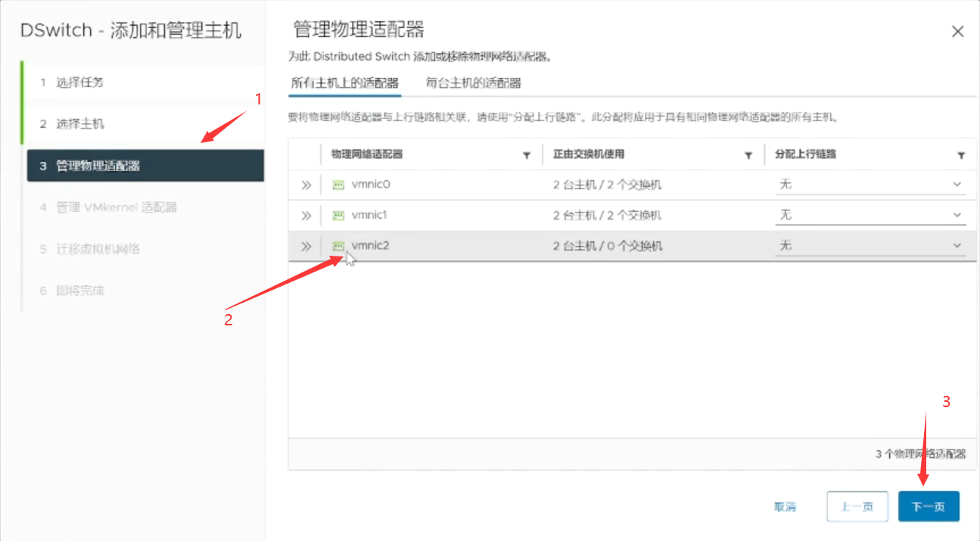
Task: Click the vmnic0 adapter name
Action: pyautogui.click(x=371, y=184)
